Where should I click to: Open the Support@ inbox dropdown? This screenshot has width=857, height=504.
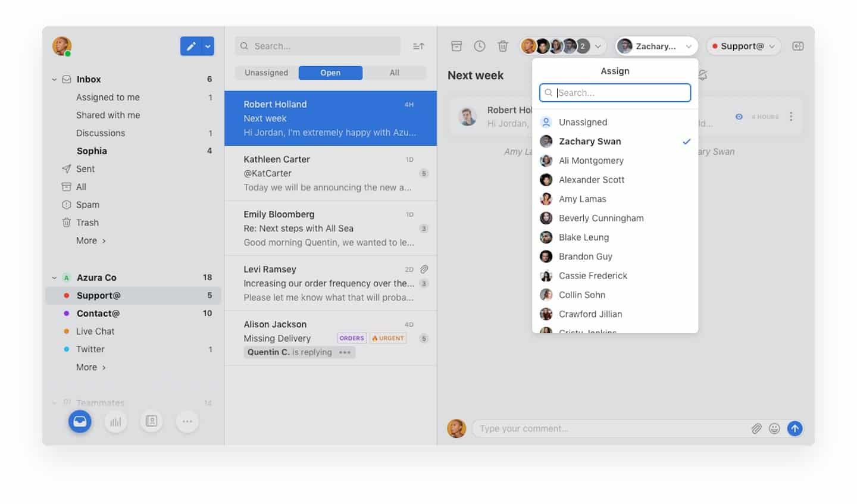[743, 46]
